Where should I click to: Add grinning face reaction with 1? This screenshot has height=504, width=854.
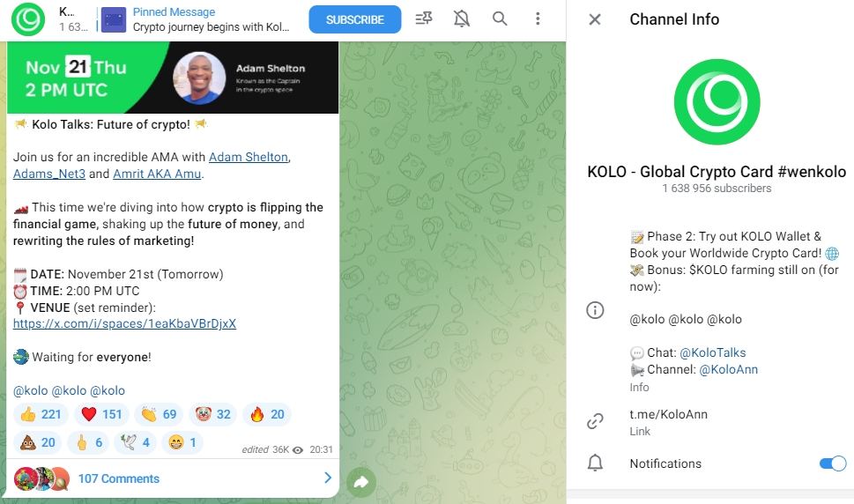point(182,442)
